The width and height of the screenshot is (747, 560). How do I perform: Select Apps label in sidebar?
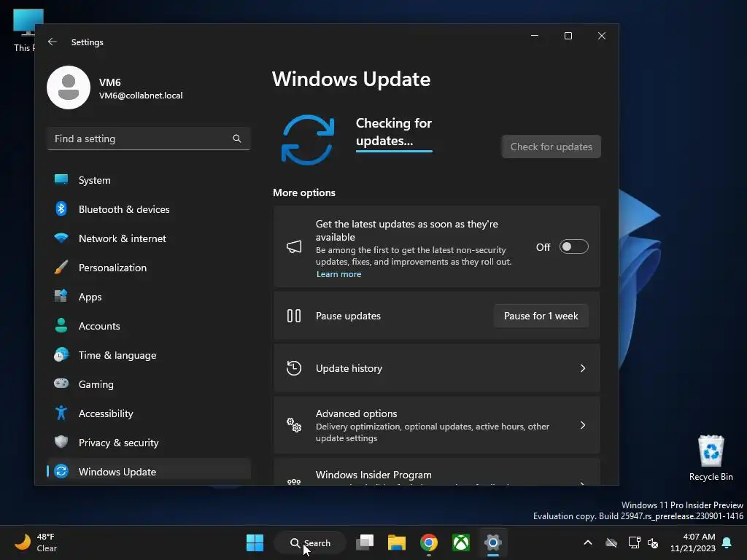tap(90, 297)
